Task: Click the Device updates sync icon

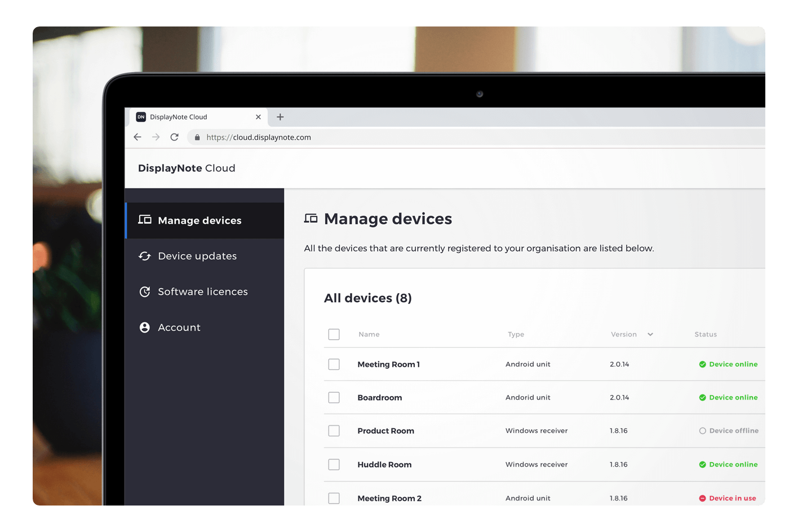Action: (x=145, y=256)
